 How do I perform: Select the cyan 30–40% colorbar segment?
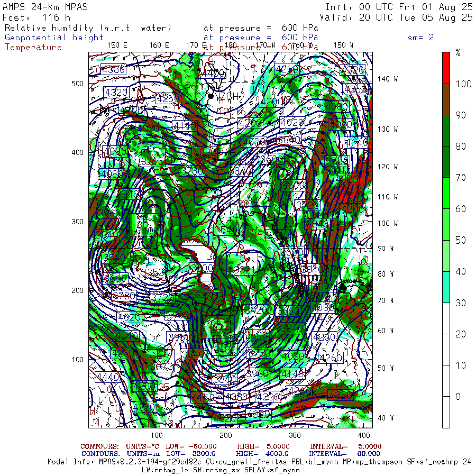446,287
